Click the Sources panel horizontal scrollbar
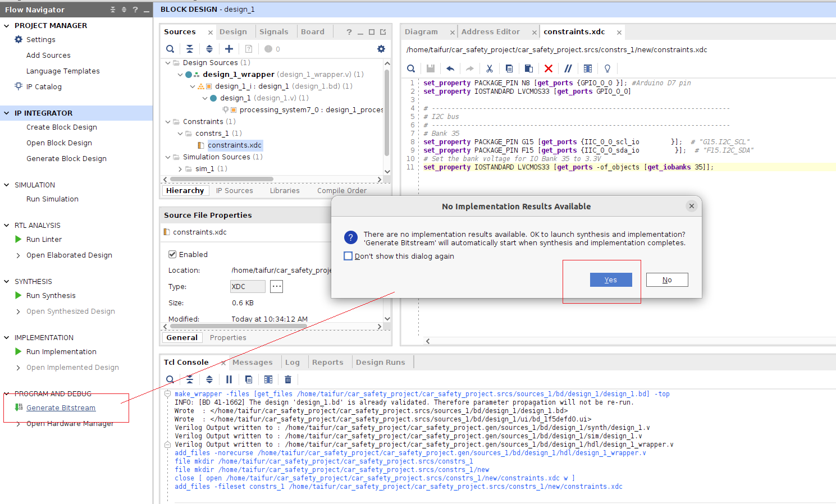The width and height of the screenshot is (836, 504). click(x=222, y=180)
